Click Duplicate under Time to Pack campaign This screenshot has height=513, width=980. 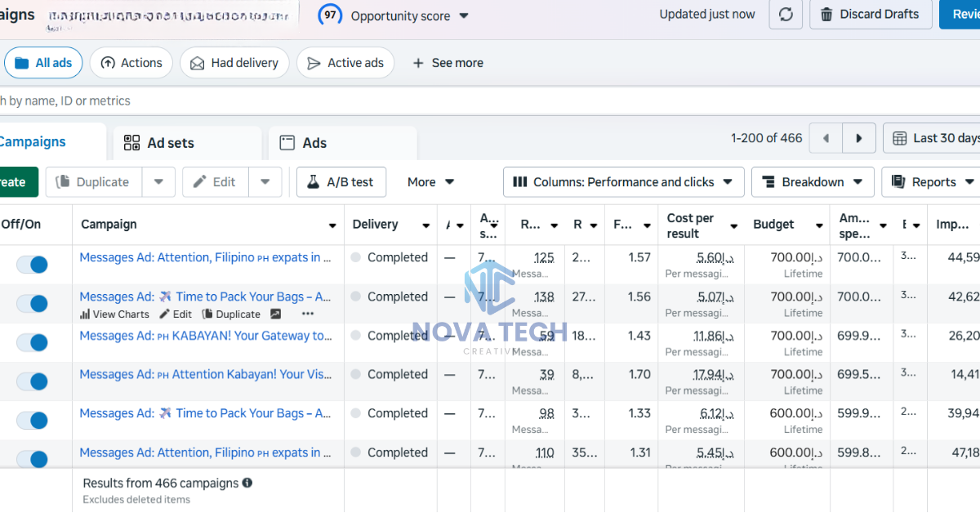(x=231, y=314)
